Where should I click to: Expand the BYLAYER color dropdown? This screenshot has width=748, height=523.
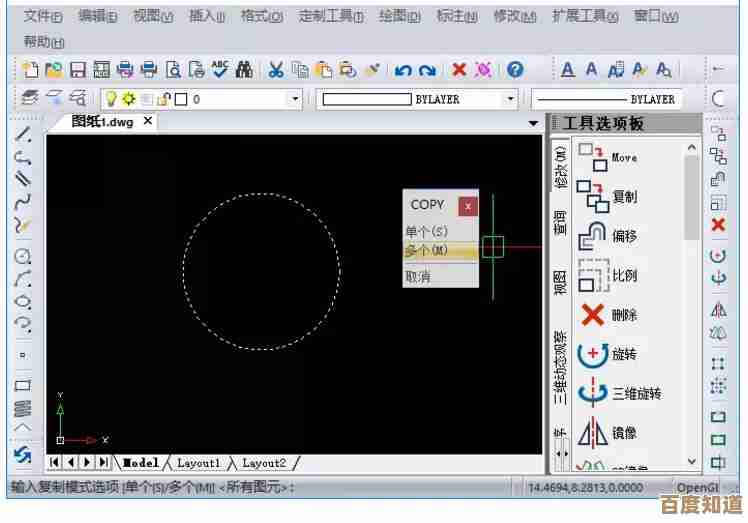pyautogui.click(x=510, y=99)
